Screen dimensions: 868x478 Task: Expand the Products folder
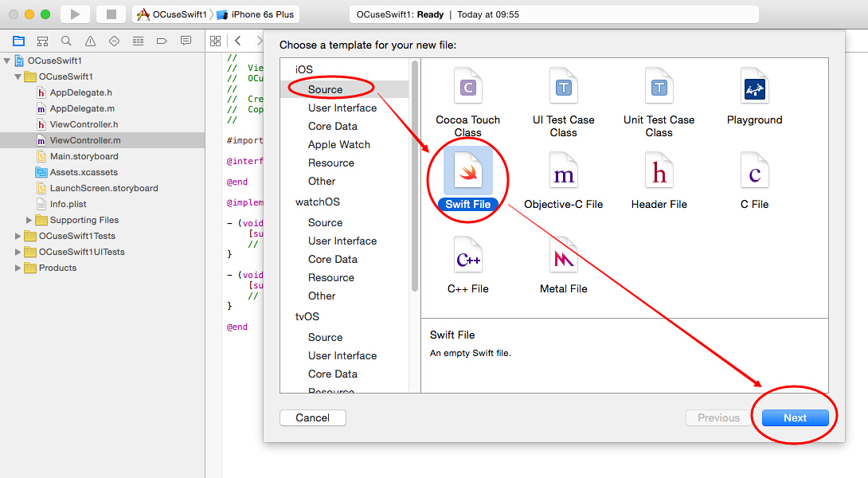(18, 268)
